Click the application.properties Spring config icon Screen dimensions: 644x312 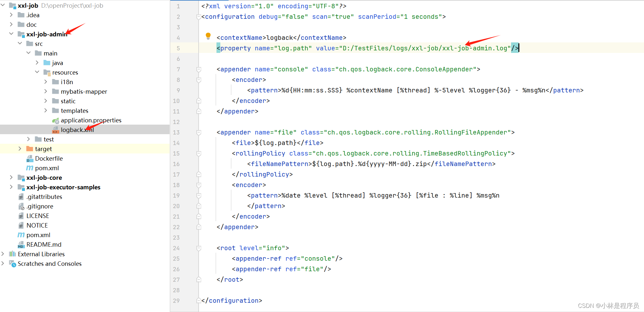coord(55,120)
